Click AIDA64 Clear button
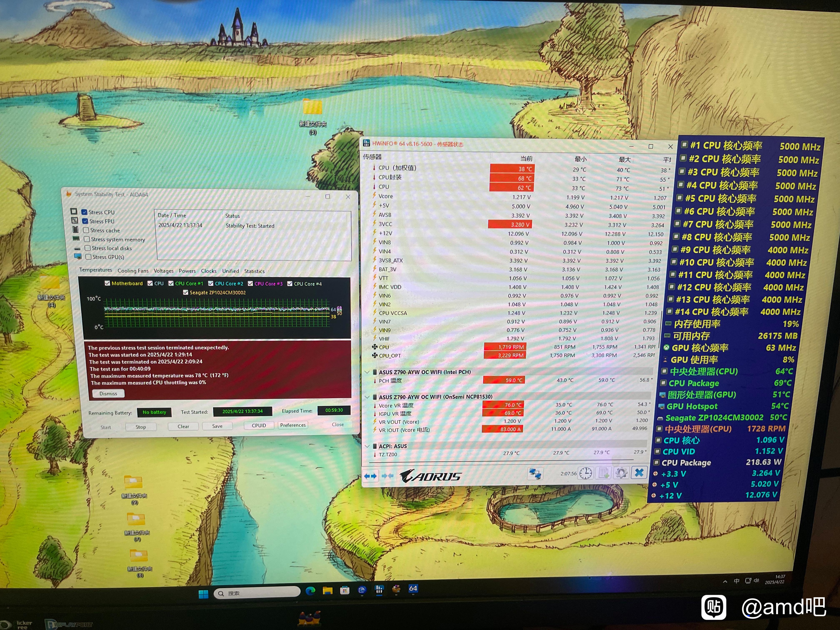This screenshot has height=630, width=840. 183,426
